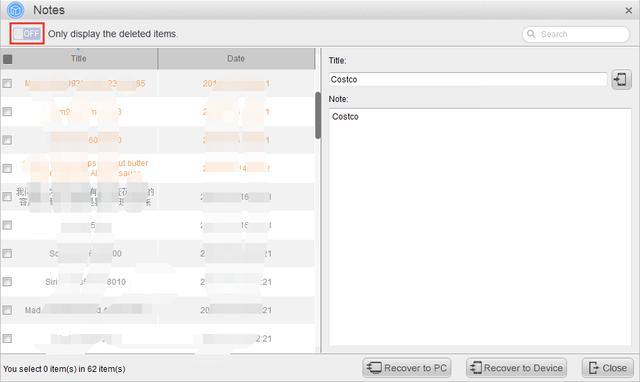The width and height of the screenshot is (640, 382).
Task: Click the Recover to Device button
Action: tap(517, 368)
